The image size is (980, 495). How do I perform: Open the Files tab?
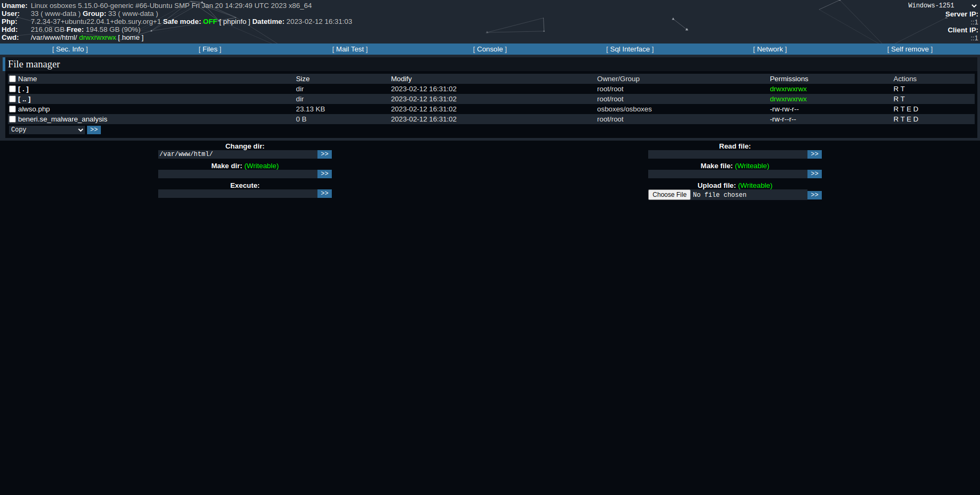(x=210, y=49)
